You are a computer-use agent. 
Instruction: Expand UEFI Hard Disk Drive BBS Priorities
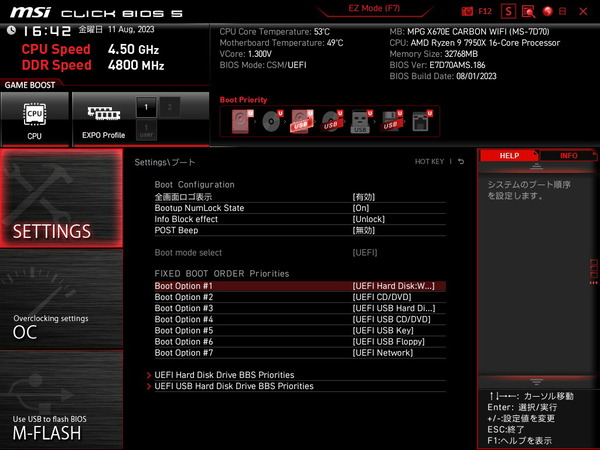coord(296,375)
